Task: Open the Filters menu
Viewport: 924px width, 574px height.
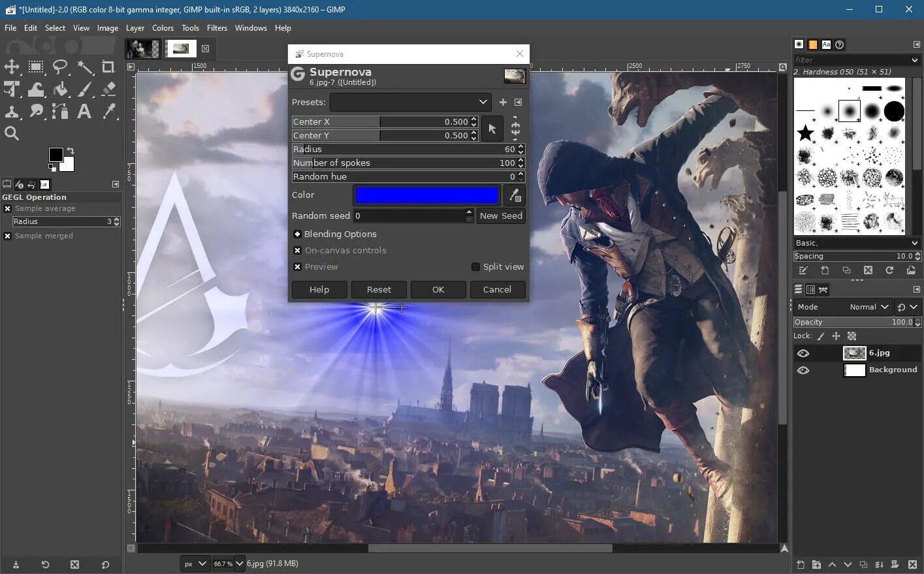Action: pos(217,28)
